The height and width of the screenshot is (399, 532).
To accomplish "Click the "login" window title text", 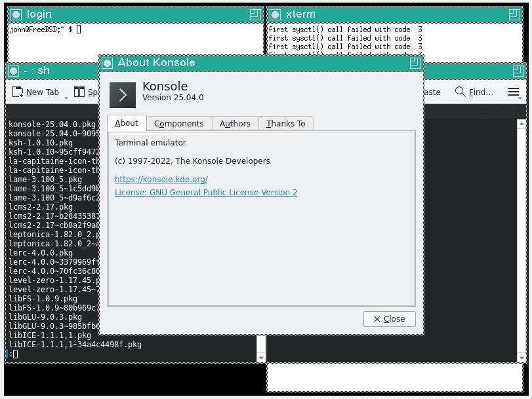I will [39, 14].
